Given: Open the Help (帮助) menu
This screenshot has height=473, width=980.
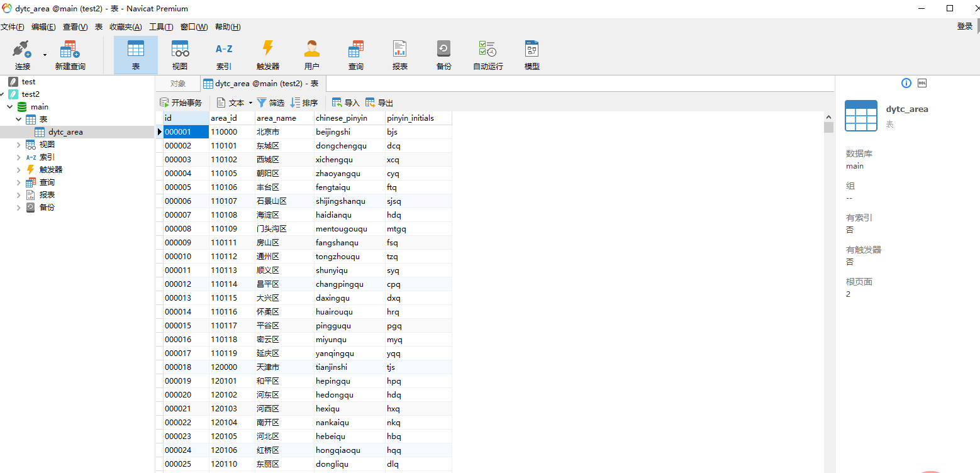Looking at the screenshot, I should click(x=228, y=27).
